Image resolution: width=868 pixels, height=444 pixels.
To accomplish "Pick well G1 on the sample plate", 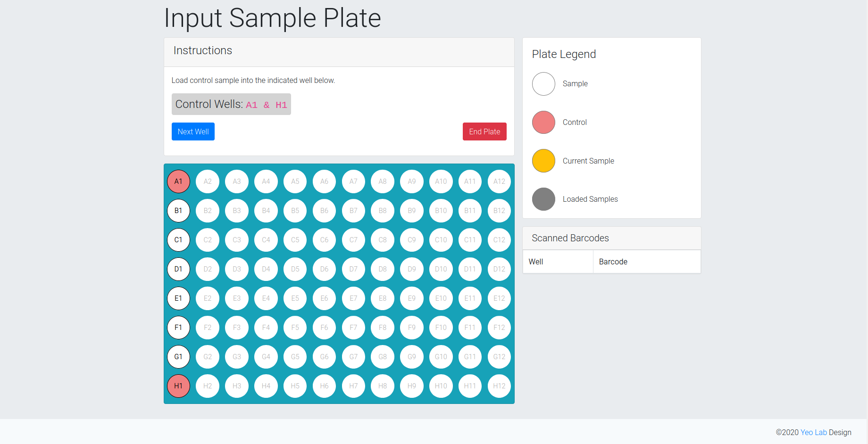I will point(178,357).
